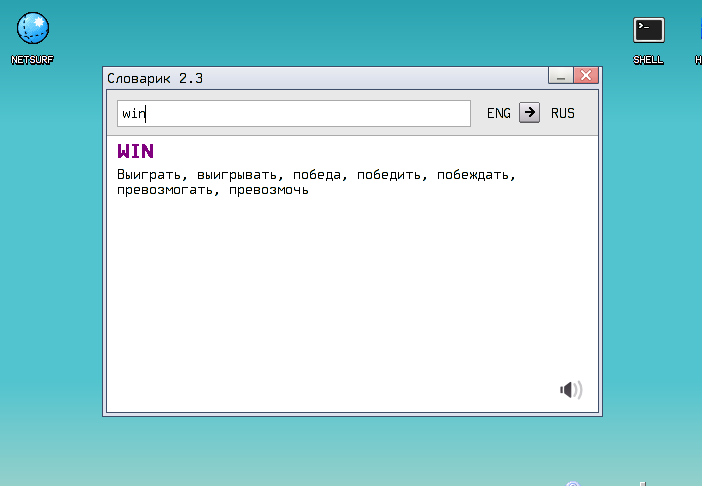Click the ENG source language label
702x486 pixels.
499,113
